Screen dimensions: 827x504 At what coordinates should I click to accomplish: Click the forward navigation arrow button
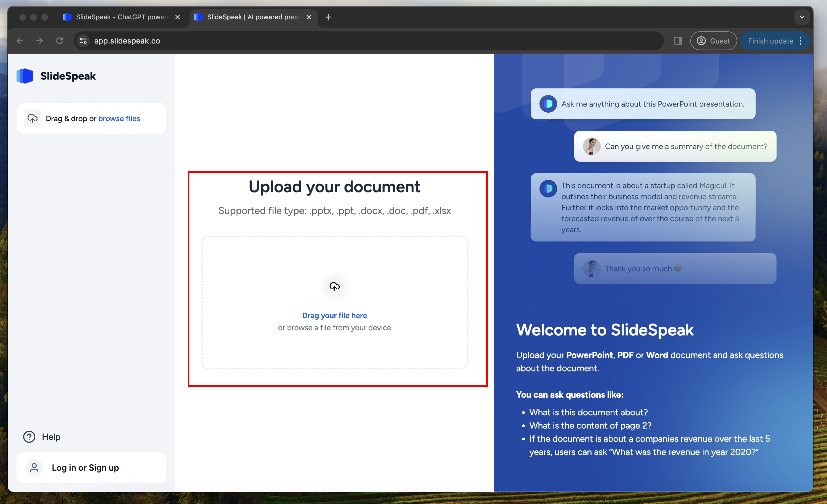[40, 41]
